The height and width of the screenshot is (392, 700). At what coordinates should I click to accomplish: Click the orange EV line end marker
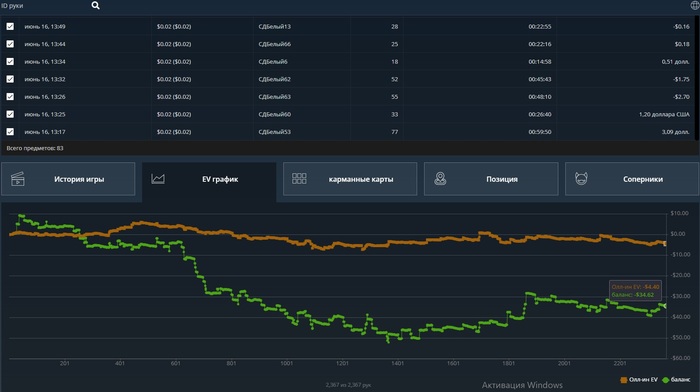(665, 244)
